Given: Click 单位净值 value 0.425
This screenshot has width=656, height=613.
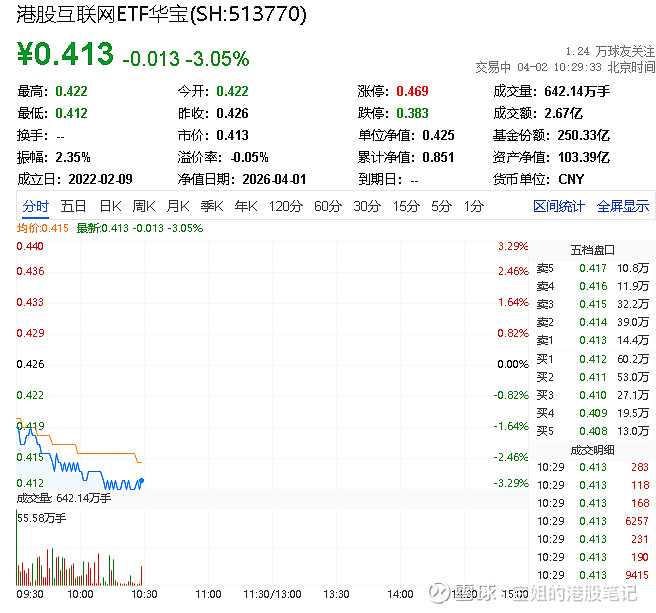Looking at the screenshot, I should [438, 136].
